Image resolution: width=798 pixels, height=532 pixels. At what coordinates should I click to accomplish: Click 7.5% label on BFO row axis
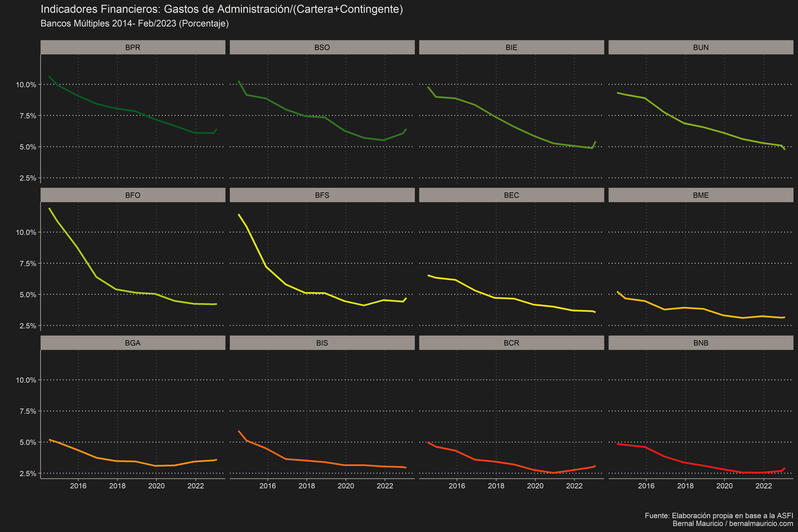[x=28, y=264]
